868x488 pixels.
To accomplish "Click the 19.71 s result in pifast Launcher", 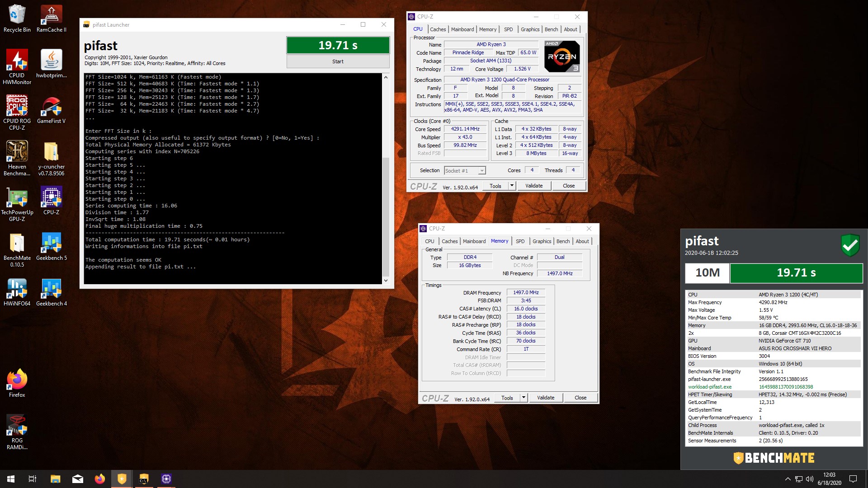I will point(338,45).
